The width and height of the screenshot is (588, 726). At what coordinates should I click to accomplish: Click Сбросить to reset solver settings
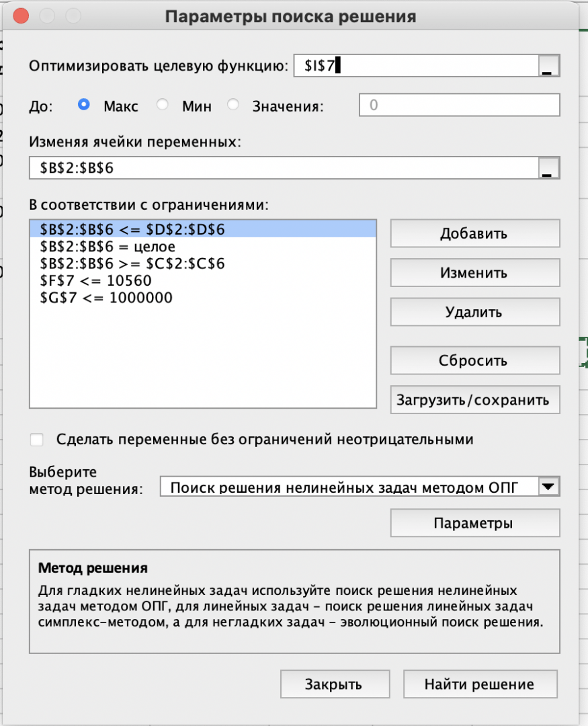tap(475, 360)
